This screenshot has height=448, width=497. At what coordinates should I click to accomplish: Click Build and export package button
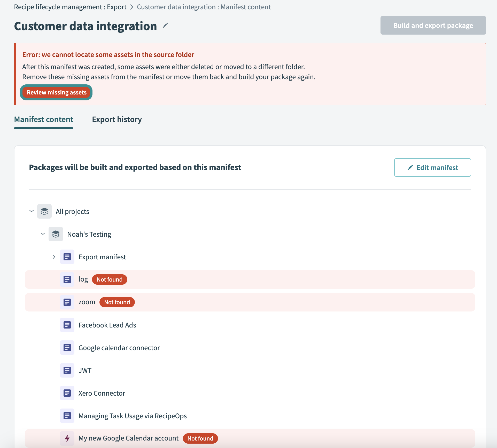(433, 25)
